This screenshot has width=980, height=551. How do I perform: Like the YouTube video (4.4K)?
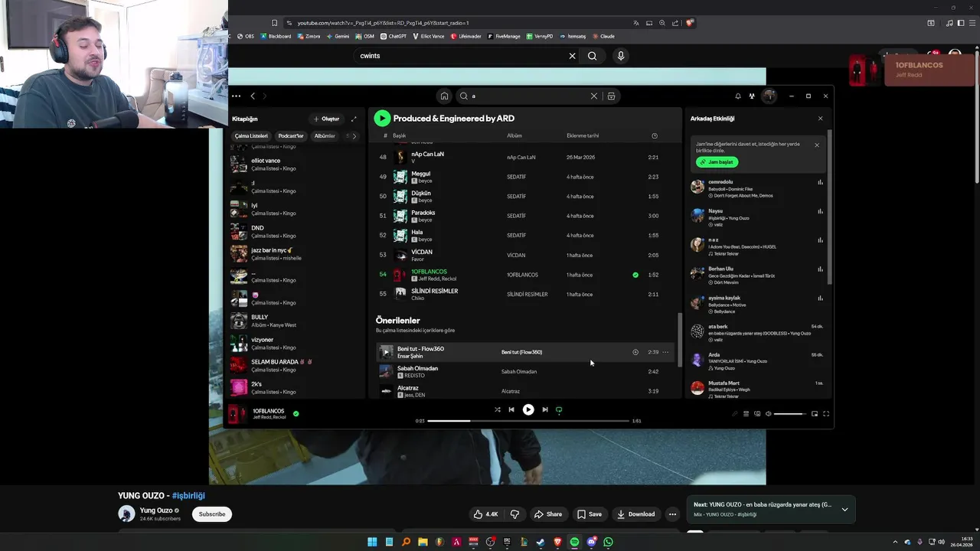click(x=485, y=514)
